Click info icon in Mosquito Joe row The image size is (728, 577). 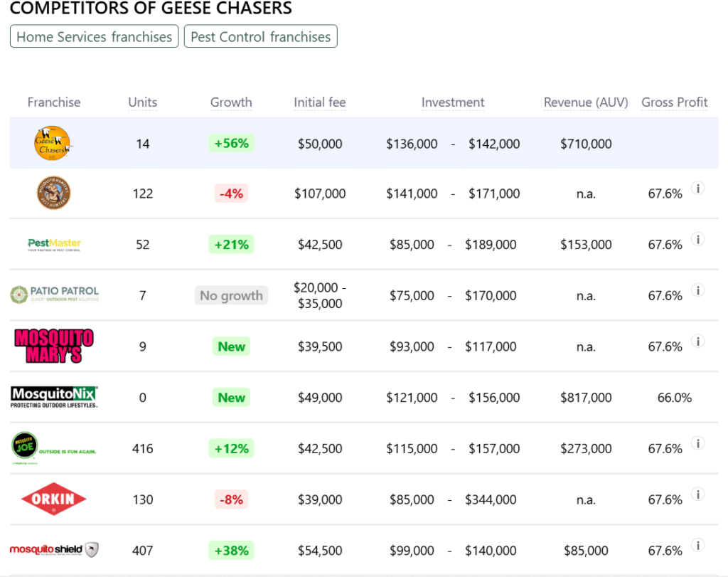tap(698, 443)
